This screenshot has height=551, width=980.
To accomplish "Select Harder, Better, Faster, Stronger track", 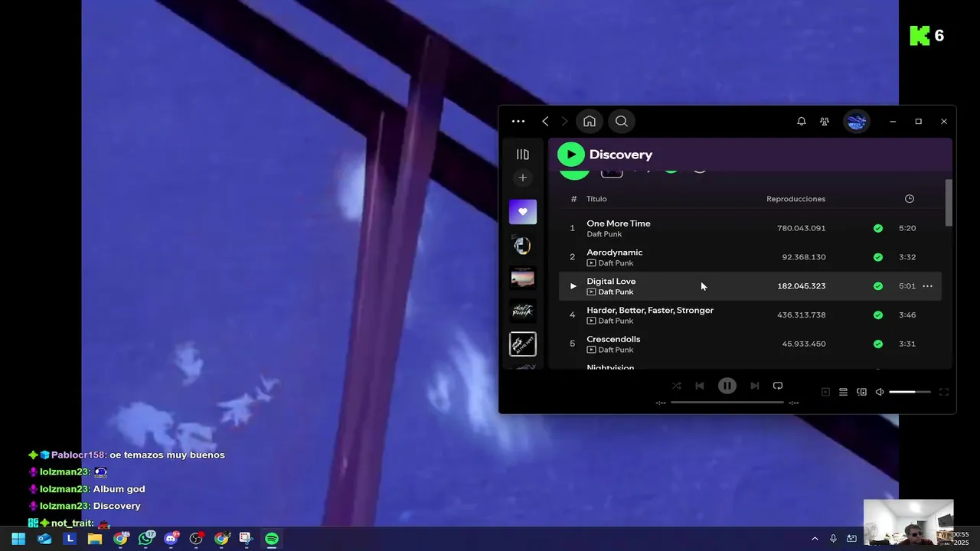I will (x=650, y=311).
